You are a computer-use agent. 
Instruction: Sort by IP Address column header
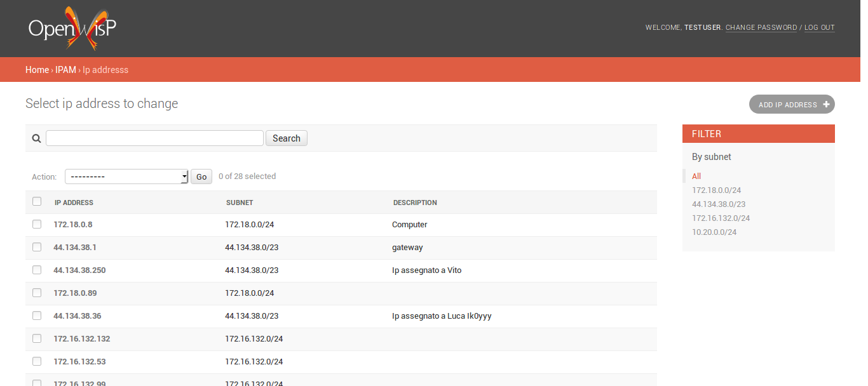click(74, 203)
